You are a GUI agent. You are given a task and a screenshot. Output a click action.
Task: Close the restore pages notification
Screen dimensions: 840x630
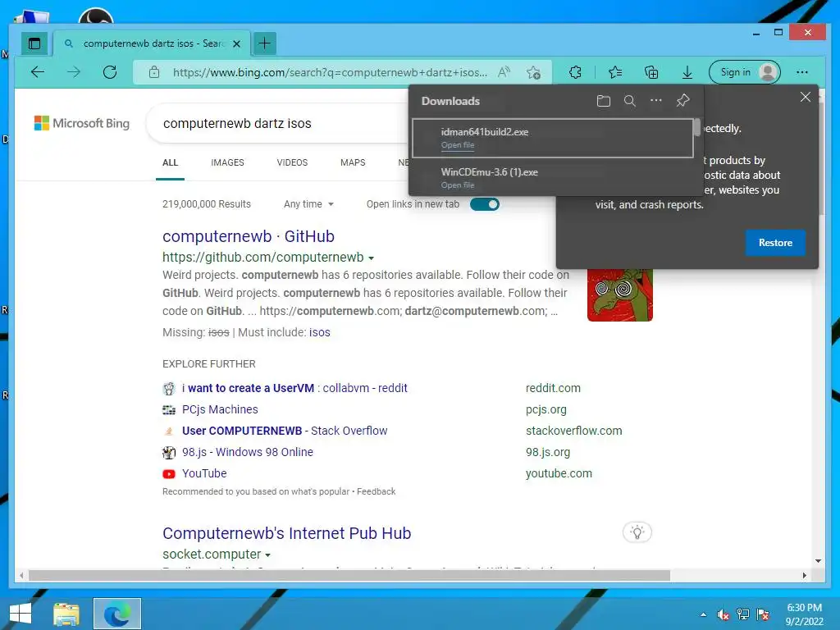[806, 97]
